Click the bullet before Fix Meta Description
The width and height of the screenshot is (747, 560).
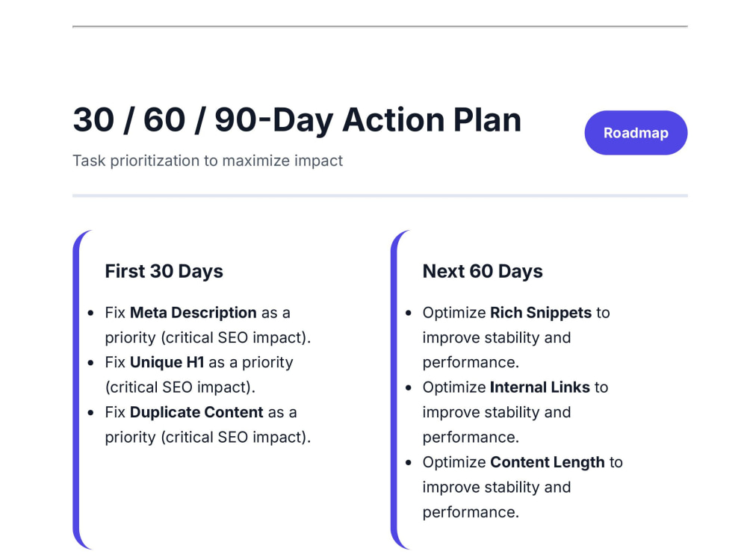click(91, 313)
